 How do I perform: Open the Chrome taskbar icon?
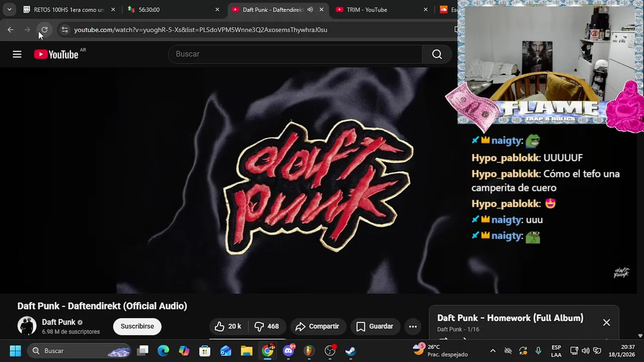[268, 351]
